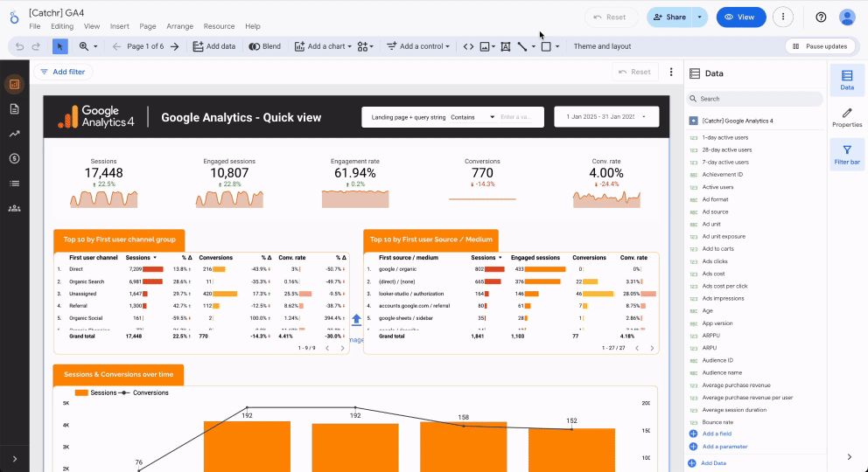Sort by Sessions column in channel table
Image resolution: width=868 pixels, height=472 pixels.
click(141, 258)
